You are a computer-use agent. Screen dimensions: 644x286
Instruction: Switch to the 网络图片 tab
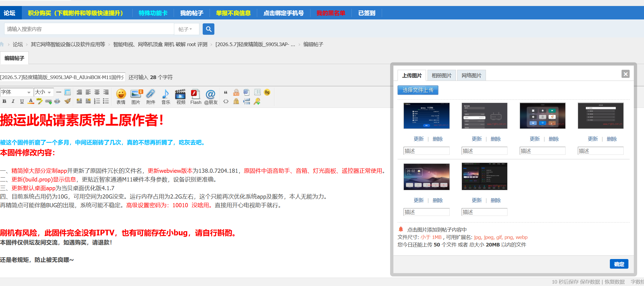pyautogui.click(x=472, y=75)
